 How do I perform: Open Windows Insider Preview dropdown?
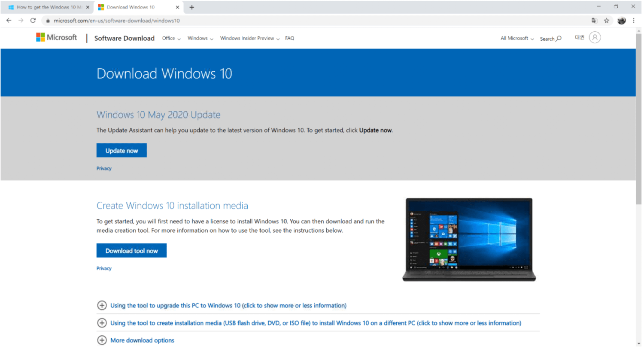pos(249,38)
